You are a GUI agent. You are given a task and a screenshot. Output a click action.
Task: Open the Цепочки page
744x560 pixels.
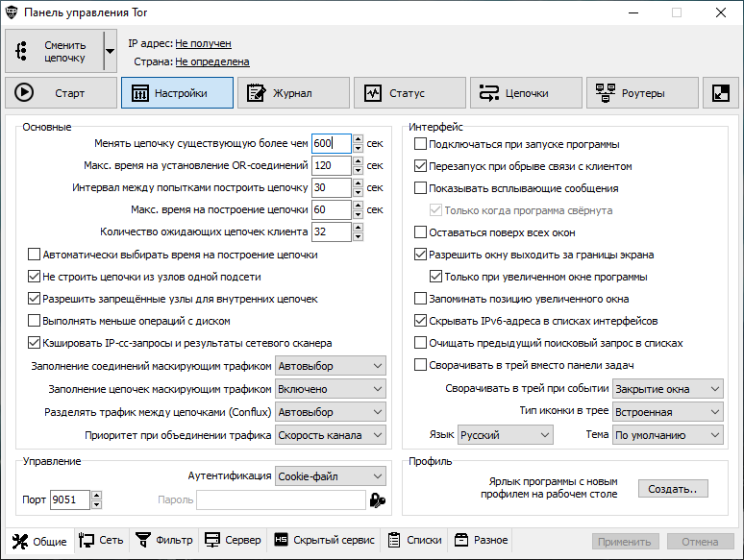tap(526, 93)
